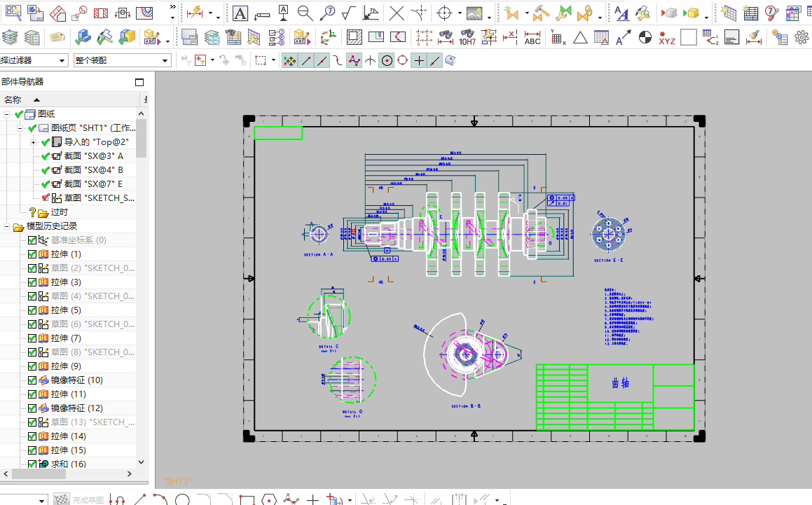
Task: Click the Rapid Dimension lightning icon
Action: click(x=195, y=13)
